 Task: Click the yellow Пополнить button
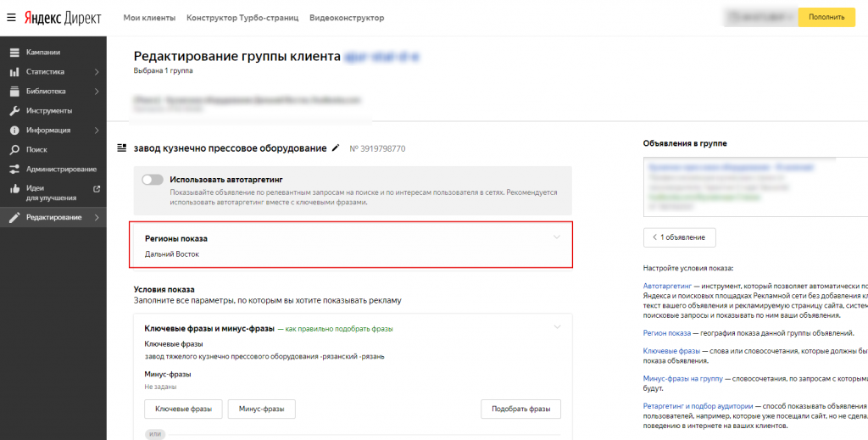(x=826, y=17)
